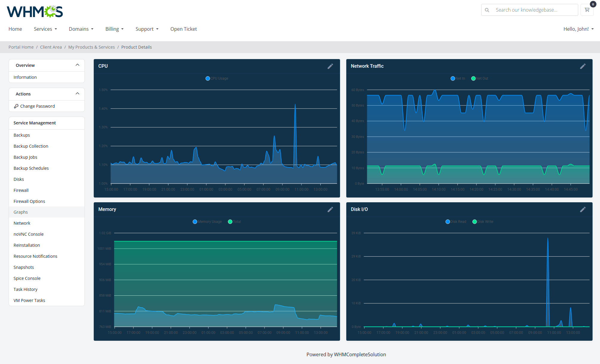600x364 pixels.
Task: Expand the Hello, John account menu
Action: (x=578, y=29)
